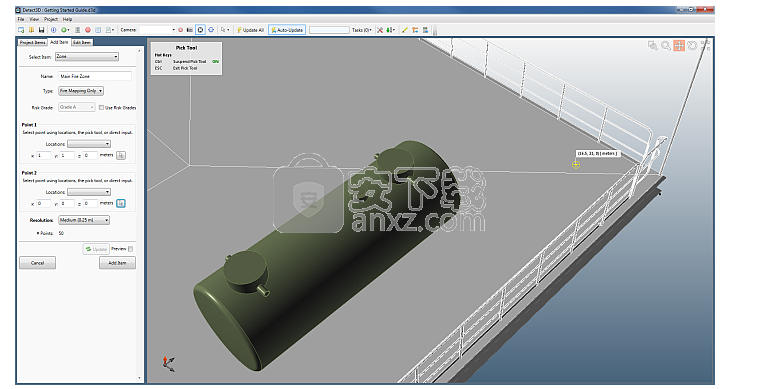Expand the Resolution Medium dropdown

[x=84, y=220]
